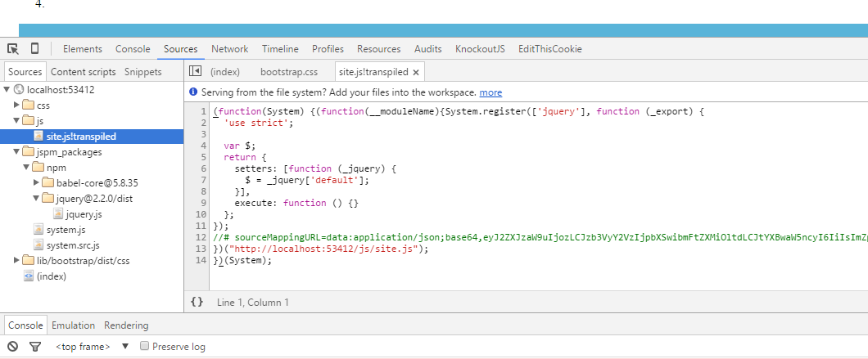Viewport: 868px width, 359px height.
Task: Open the EditThisCookie panel tab
Action: pos(550,49)
